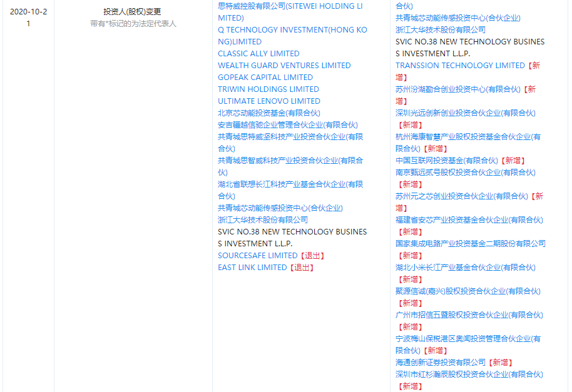Screen dimensions: 572x392
Task: Click the ULTIMATE LENOVO LIMITED link
Action: (269, 101)
